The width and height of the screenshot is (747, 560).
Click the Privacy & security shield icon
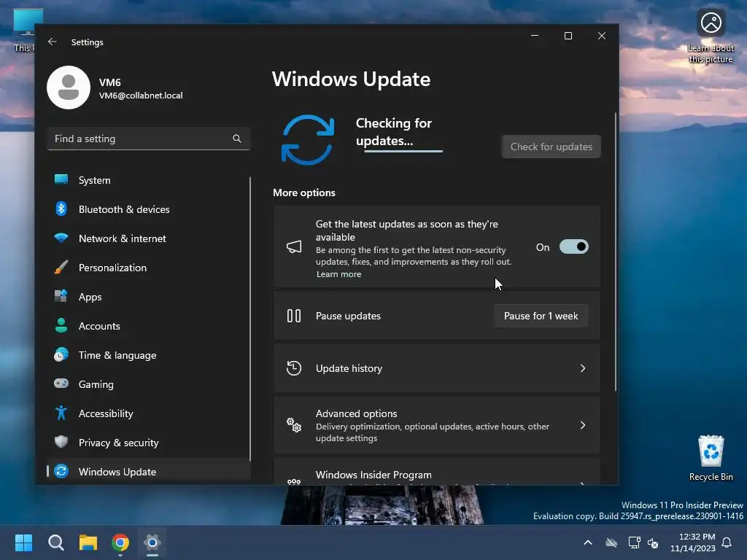click(61, 442)
